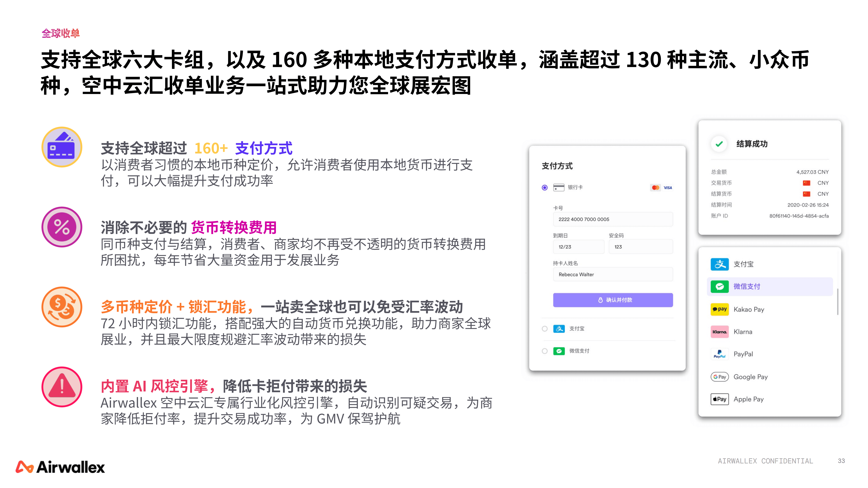
Task: Click the PayPal logo icon
Action: pyautogui.click(x=720, y=354)
